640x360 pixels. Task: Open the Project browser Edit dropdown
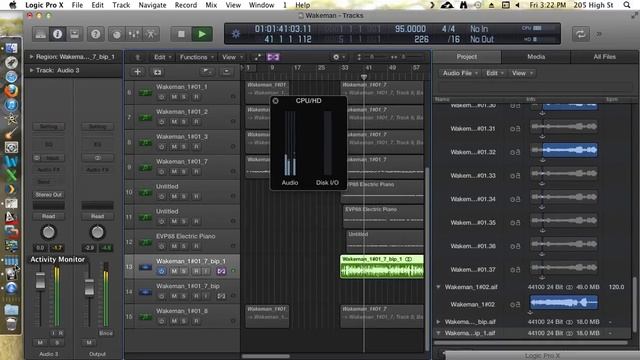click(495, 73)
